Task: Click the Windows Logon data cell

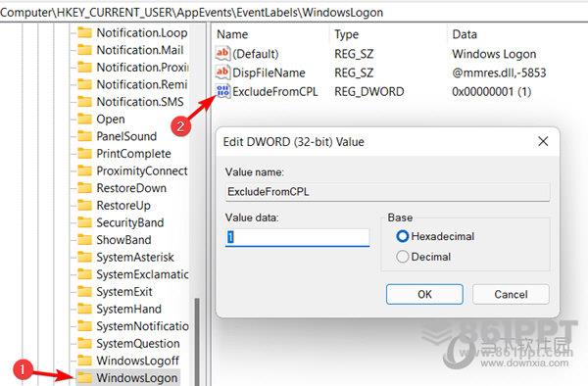Action: (x=494, y=54)
